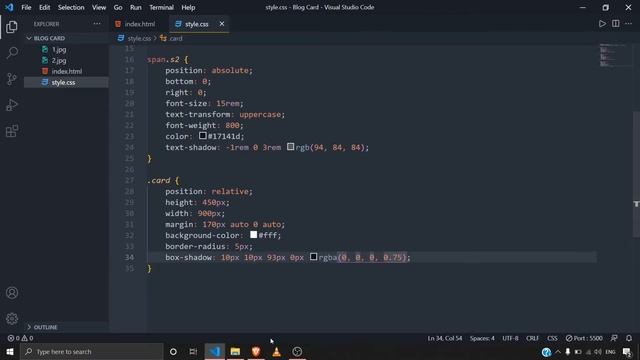Image resolution: width=640 pixels, height=360 pixels.
Task: Select style.css in the explorer tree
Action: (x=63, y=82)
